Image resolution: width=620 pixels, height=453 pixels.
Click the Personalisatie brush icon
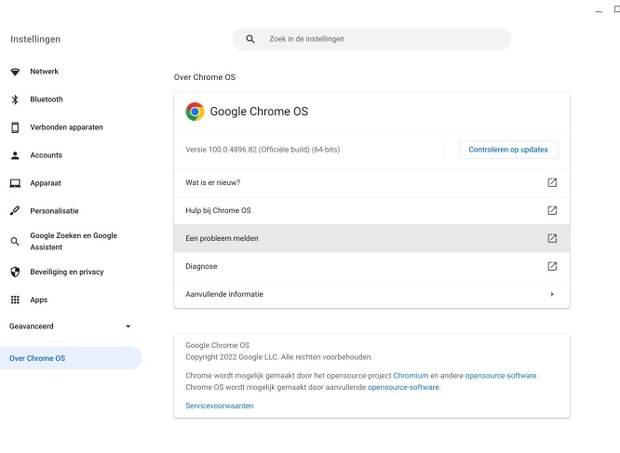15,211
